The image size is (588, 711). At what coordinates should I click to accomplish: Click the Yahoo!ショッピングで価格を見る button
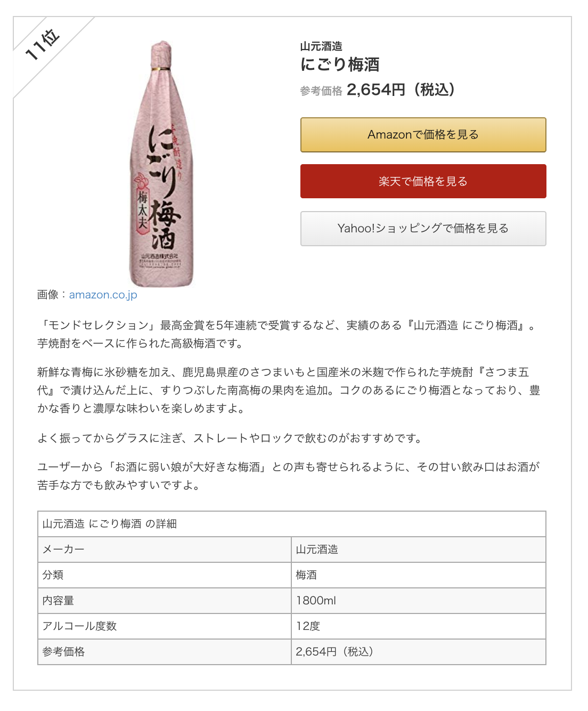[x=423, y=229]
